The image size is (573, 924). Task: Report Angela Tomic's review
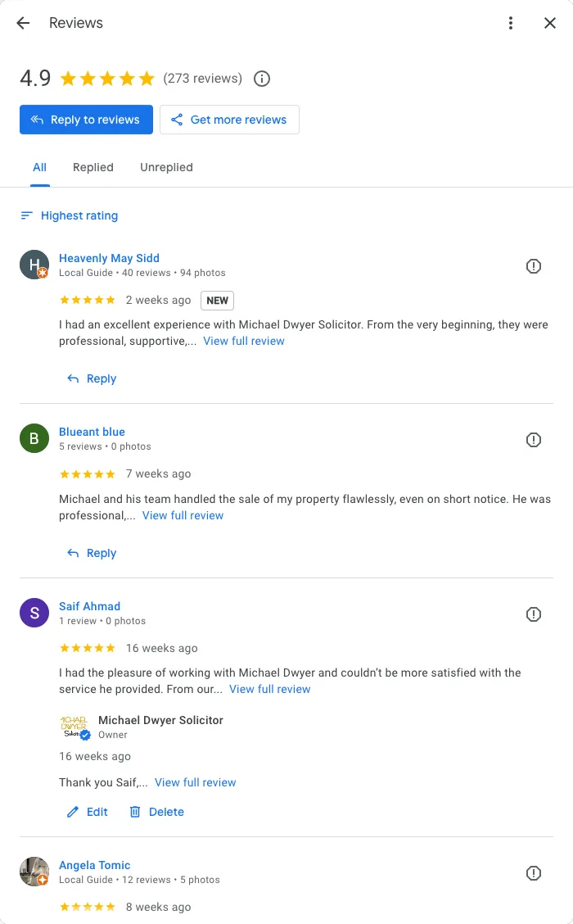[x=534, y=873]
